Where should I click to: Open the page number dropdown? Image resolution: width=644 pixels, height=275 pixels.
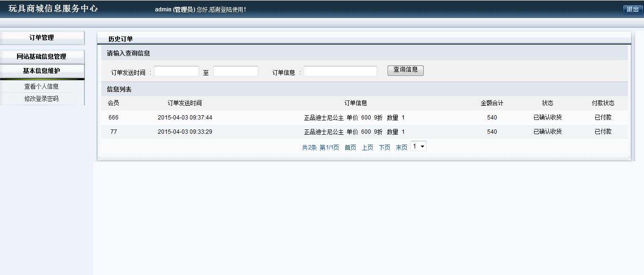(x=418, y=147)
